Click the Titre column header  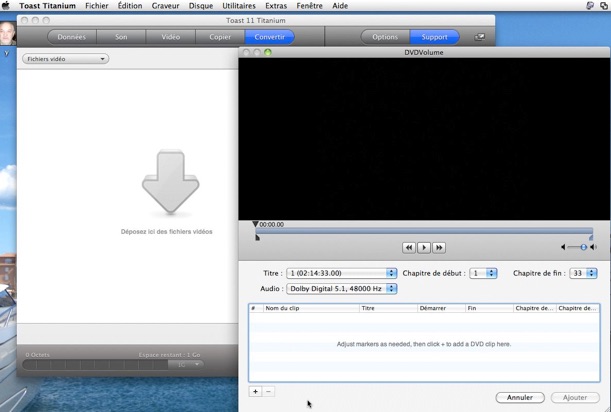[388, 308]
